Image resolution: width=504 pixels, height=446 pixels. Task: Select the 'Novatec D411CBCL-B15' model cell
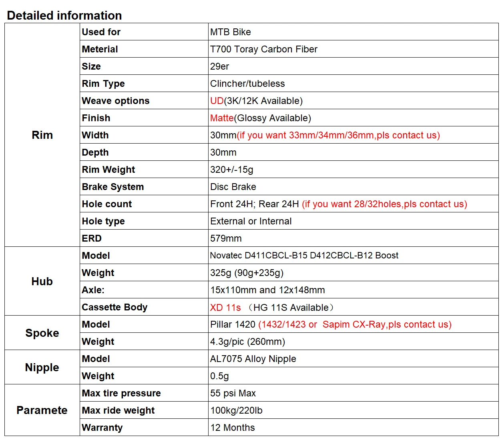pyautogui.click(x=353, y=255)
